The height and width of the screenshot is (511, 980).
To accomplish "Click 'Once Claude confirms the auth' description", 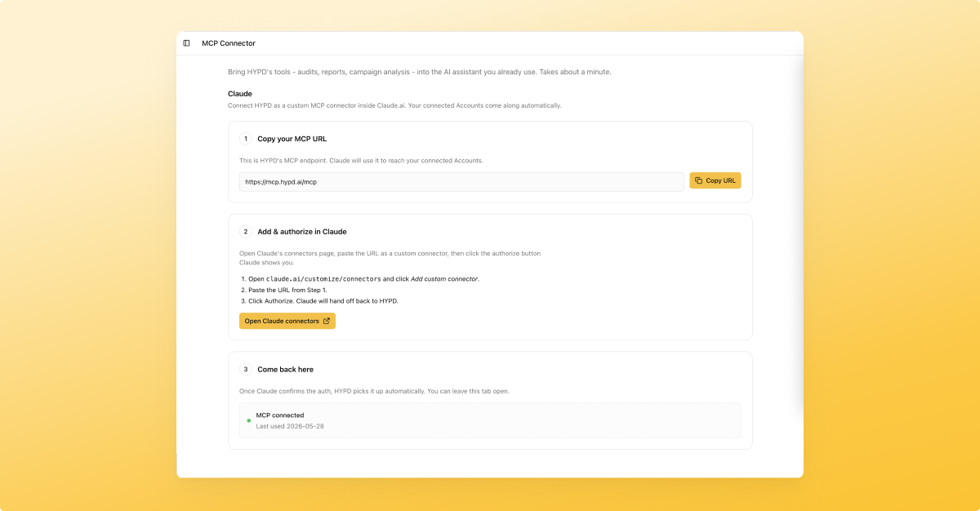I will point(374,391).
